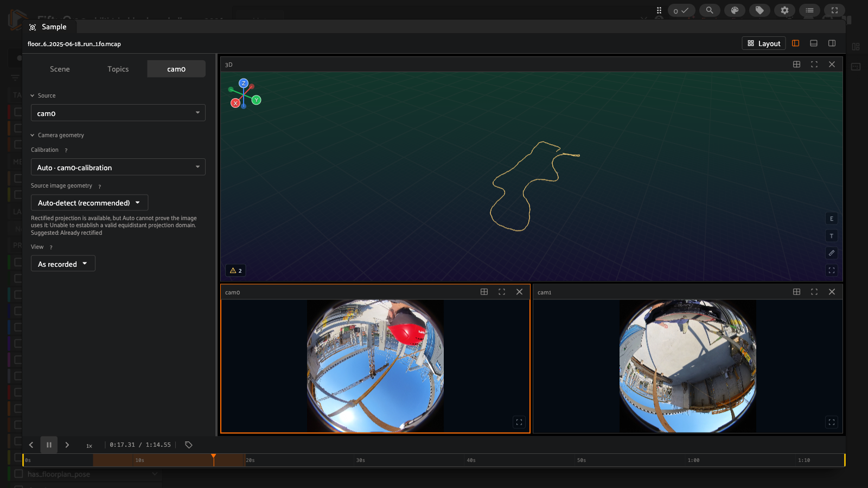
Task: Open the As recorded view dropdown
Action: [63, 264]
